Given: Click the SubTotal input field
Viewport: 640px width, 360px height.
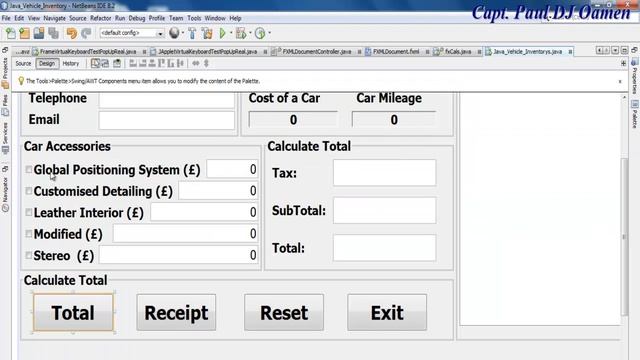Looking at the screenshot, I should [384, 210].
